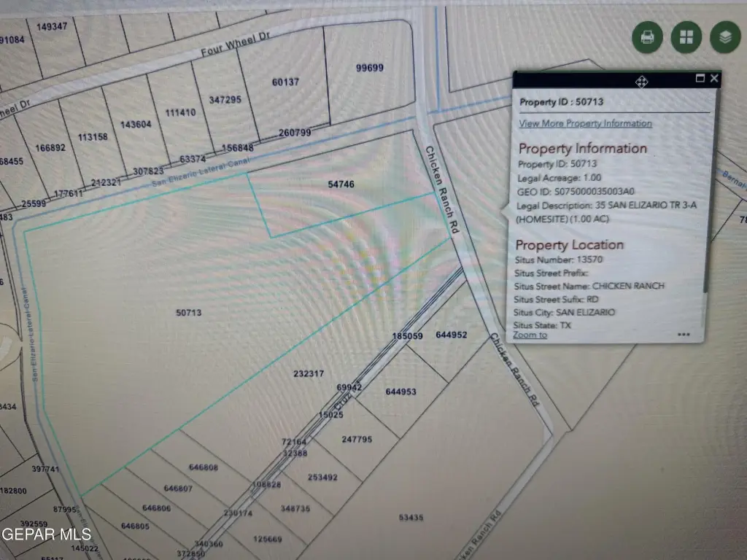The width and height of the screenshot is (747, 560).
Task: Select parcel 646808 on the map
Action: coord(204,467)
